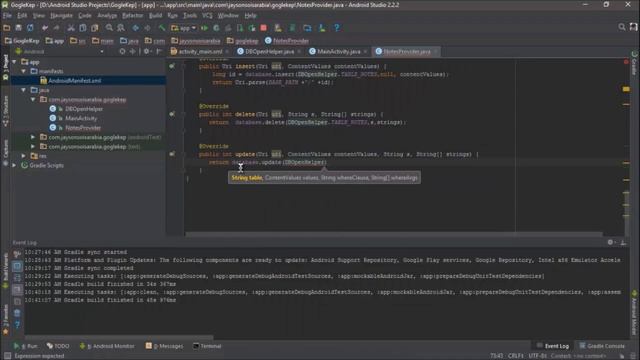Click the Gradle build finished 45s log entry
Viewport: 640px width, 360px height.
coord(100,300)
